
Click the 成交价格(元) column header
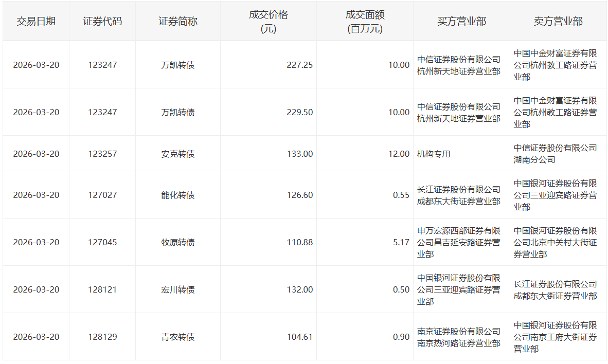pyautogui.click(x=268, y=22)
